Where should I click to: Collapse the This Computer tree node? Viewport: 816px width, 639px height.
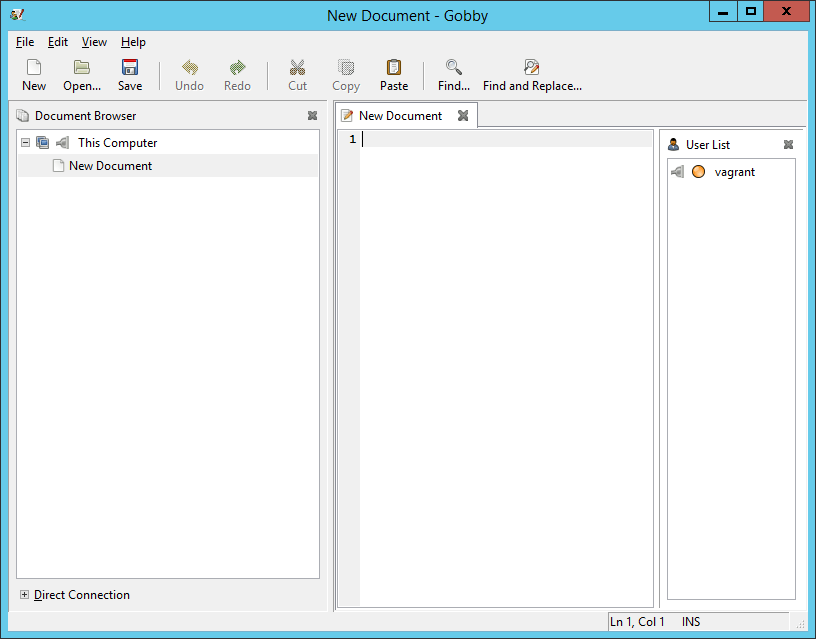tap(26, 143)
